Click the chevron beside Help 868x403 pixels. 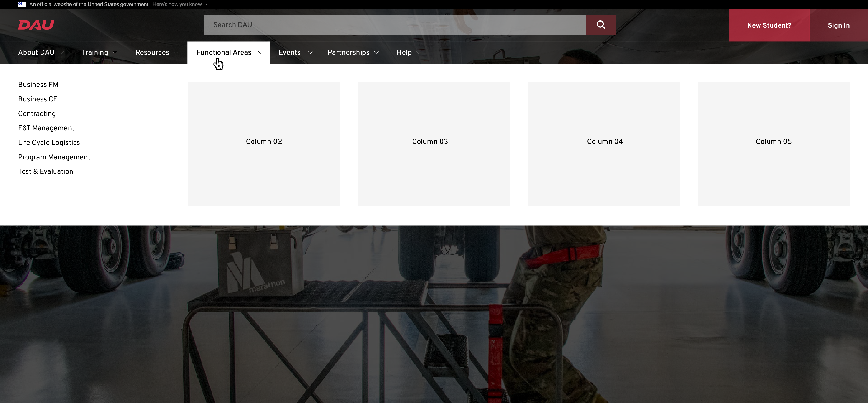click(x=419, y=53)
